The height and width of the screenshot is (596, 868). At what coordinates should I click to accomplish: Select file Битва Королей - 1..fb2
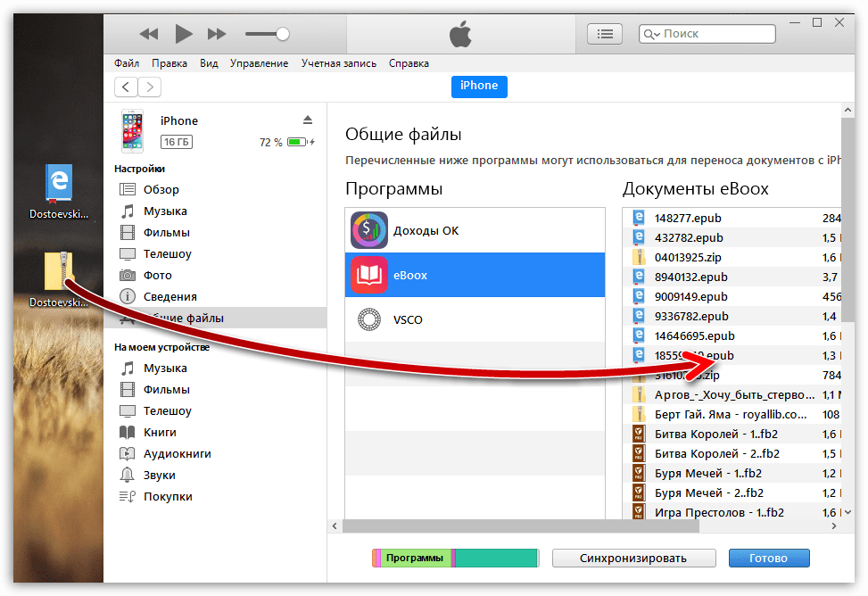[x=732, y=435]
